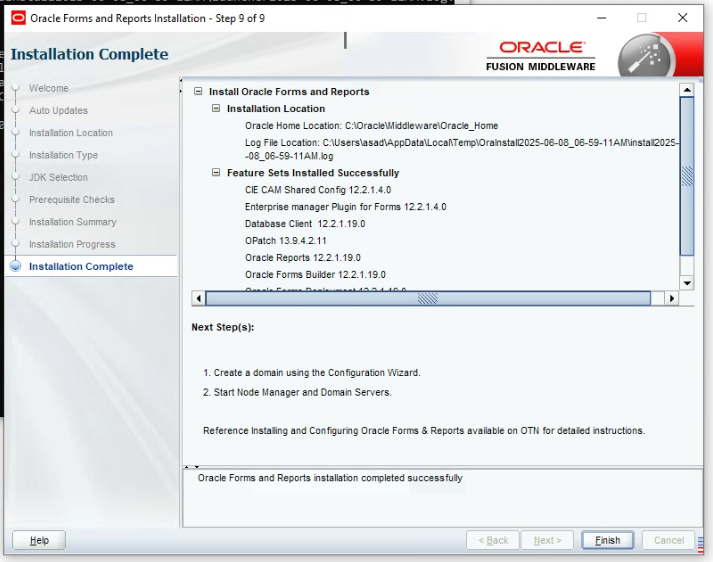Click the Next Step(s) heading
Image resolution: width=713 pixels, height=562 pixels.
[x=223, y=327]
